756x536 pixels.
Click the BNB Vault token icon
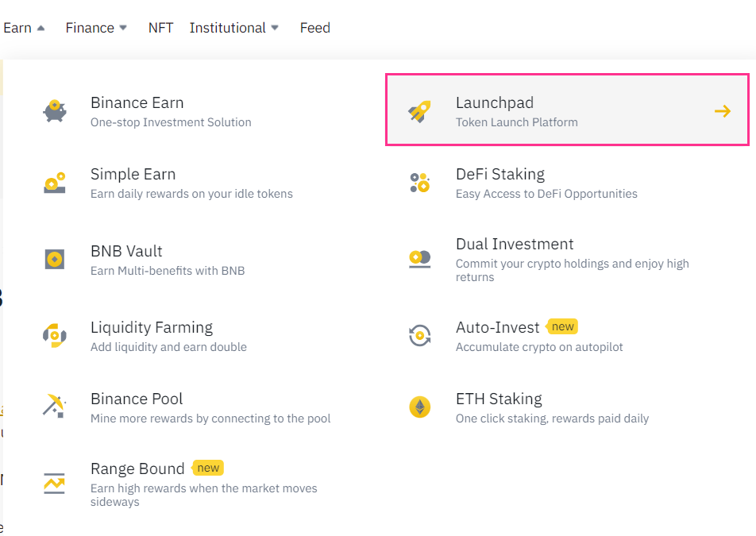tap(54, 258)
